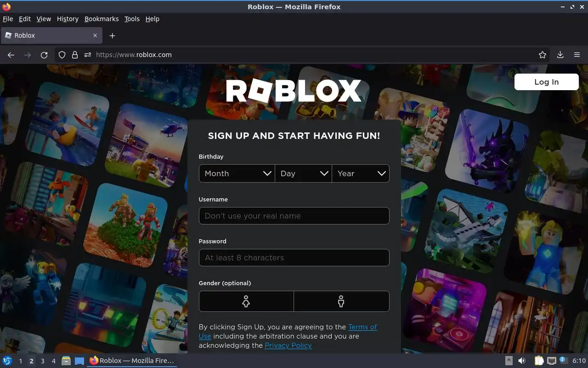Click the Sign Up and Start Having Fun heading
The height and width of the screenshot is (368, 588).
tap(294, 136)
